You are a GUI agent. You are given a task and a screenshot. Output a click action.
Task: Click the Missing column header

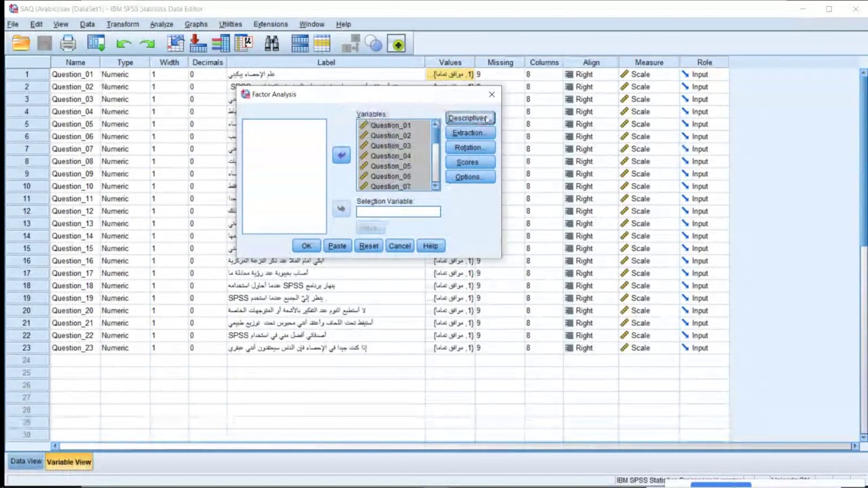click(x=500, y=62)
